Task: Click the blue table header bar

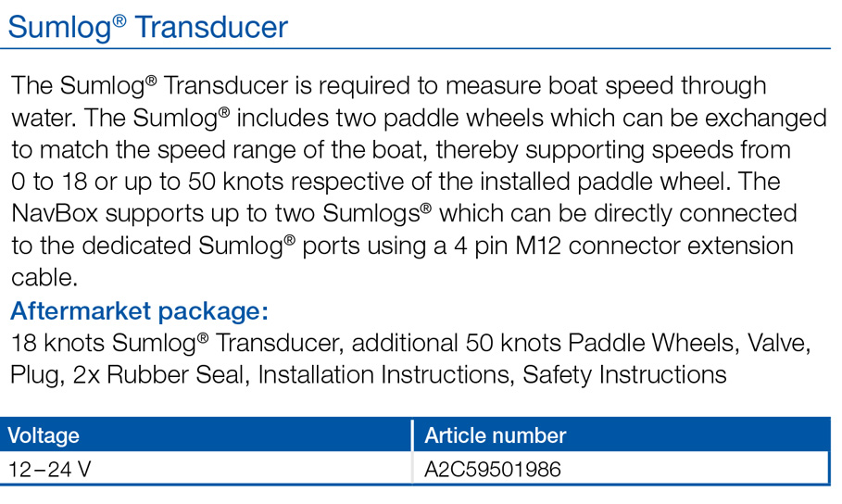Action: point(415,435)
